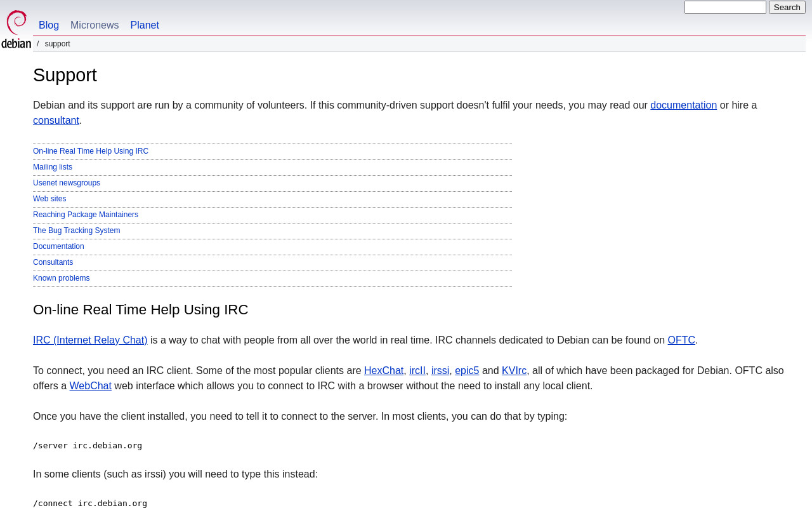
Task: Jump to On-line Real Time Help Using IRC
Action: click(x=91, y=151)
